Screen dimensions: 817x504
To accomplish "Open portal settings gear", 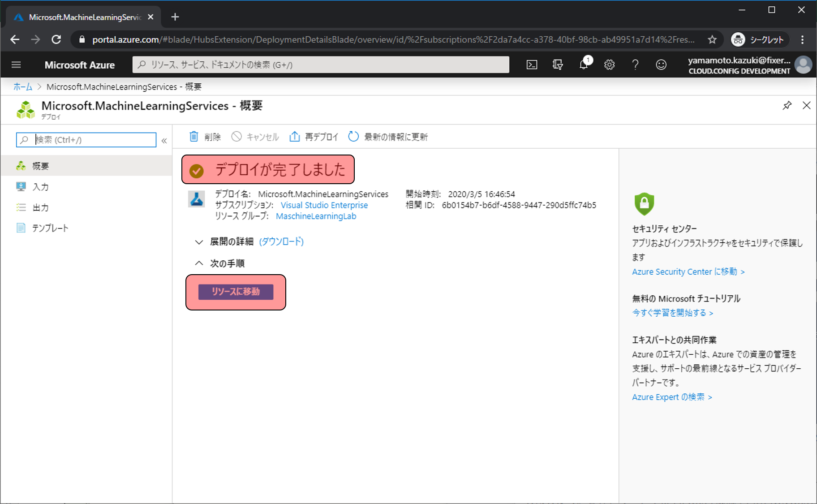I will (x=609, y=65).
